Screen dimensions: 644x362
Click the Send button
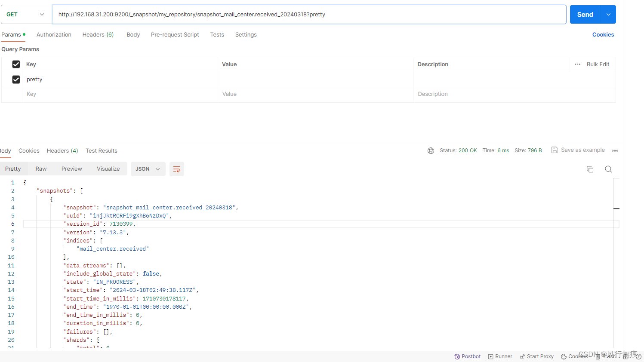click(585, 14)
